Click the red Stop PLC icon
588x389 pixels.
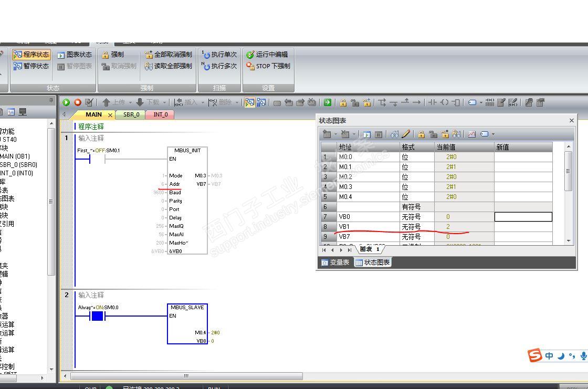click(x=78, y=102)
